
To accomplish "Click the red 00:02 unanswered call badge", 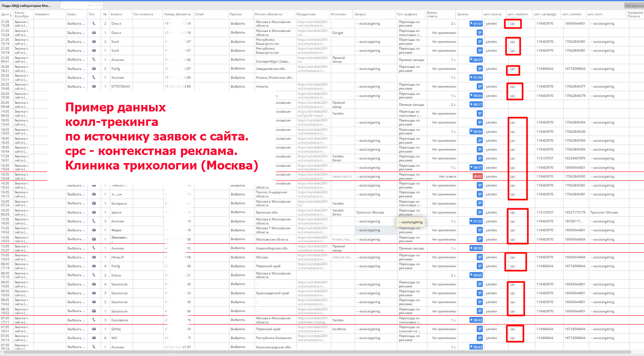I will click(478, 176).
